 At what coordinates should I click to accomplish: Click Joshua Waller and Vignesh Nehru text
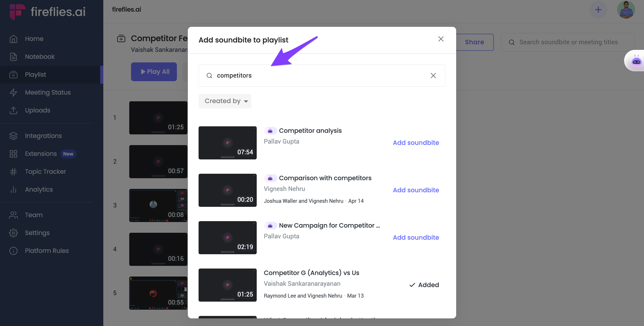pyautogui.click(x=303, y=201)
